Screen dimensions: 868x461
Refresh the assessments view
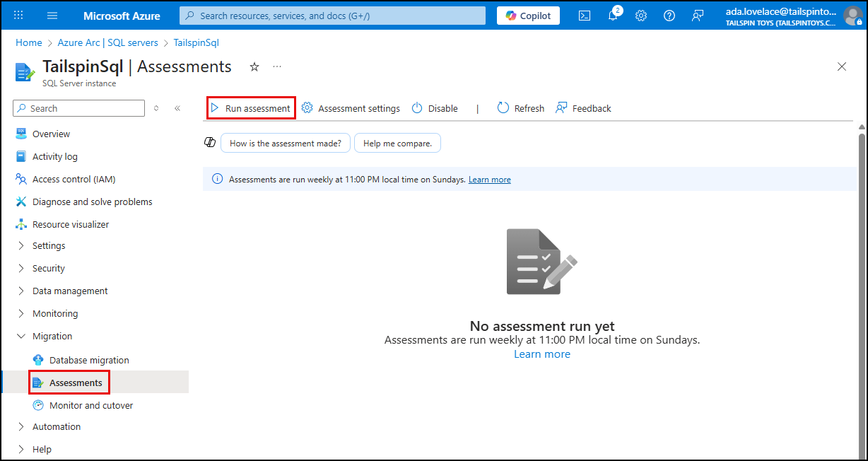[x=520, y=107]
